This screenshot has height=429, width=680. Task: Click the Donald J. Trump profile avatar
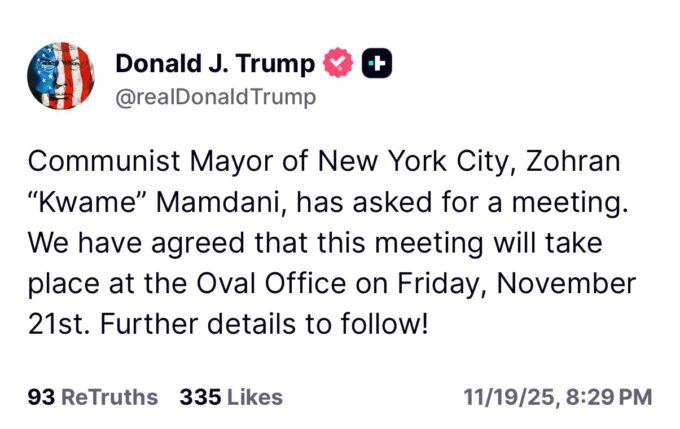61,76
